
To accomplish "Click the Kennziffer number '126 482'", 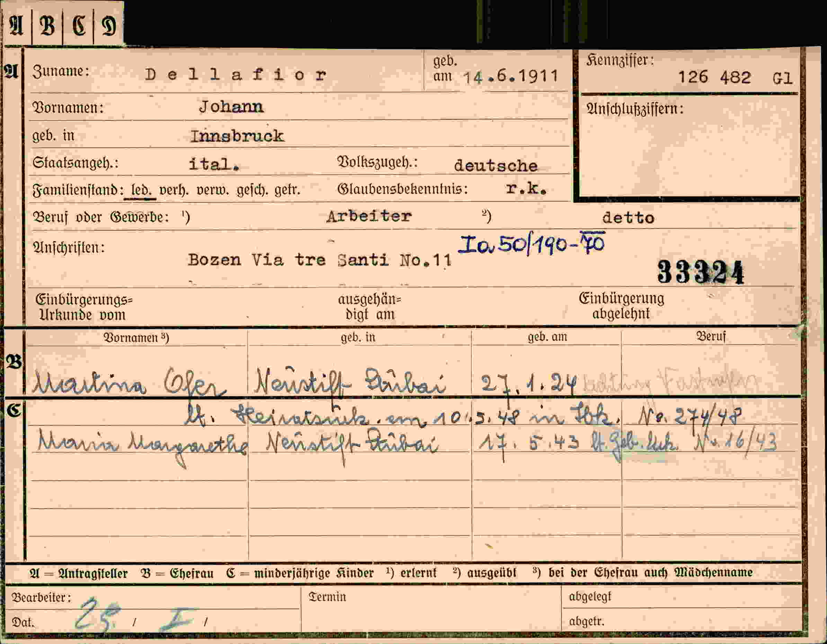I will tap(714, 77).
